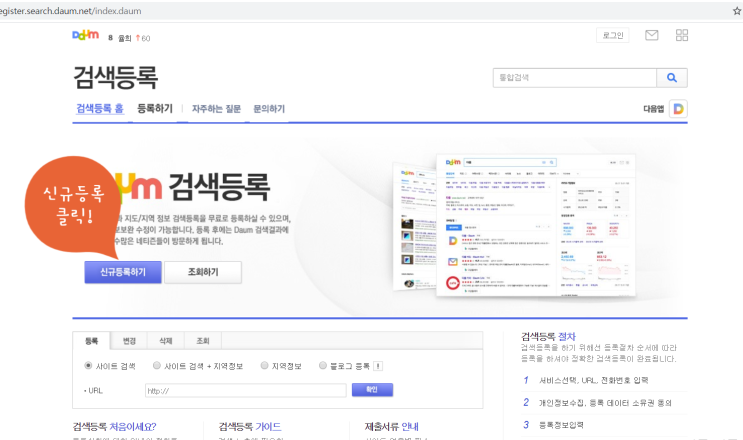Switch to the 조회 tab
The height and width of the screenshot is (440, 743).
[203, 341]
